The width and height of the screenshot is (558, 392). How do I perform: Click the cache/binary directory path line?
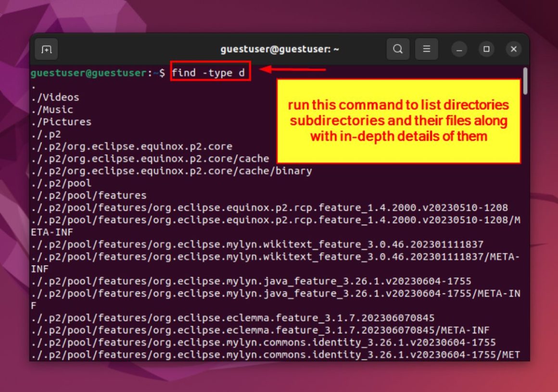[x=171, y=171]
